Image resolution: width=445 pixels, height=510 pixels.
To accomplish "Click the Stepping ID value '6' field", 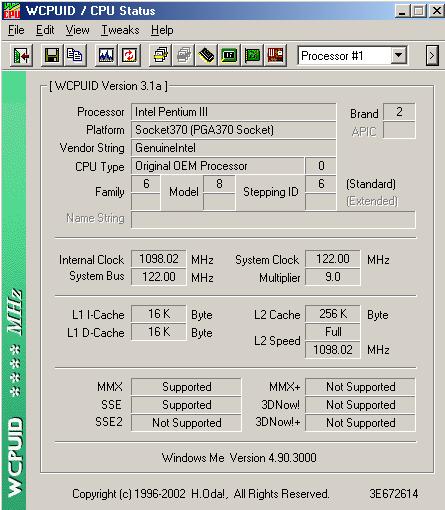I will click(x=321, y=184).
